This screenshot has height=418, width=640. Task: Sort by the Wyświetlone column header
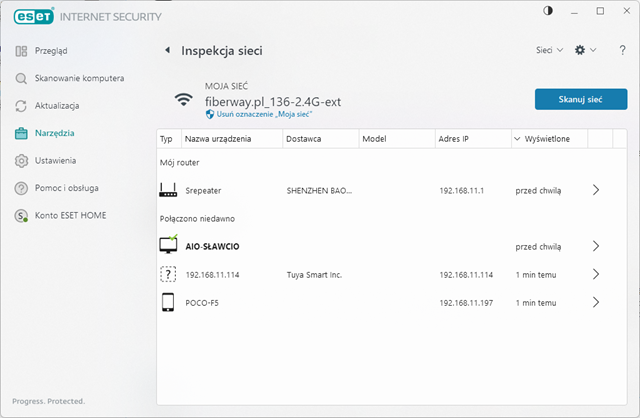pos(549,139)
